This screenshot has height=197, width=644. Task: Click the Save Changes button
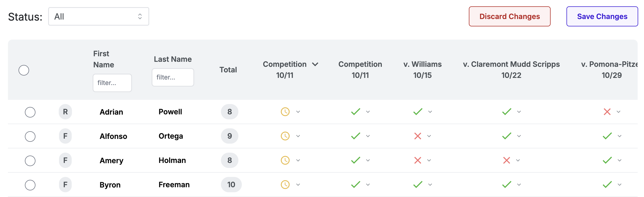(602, 16)
